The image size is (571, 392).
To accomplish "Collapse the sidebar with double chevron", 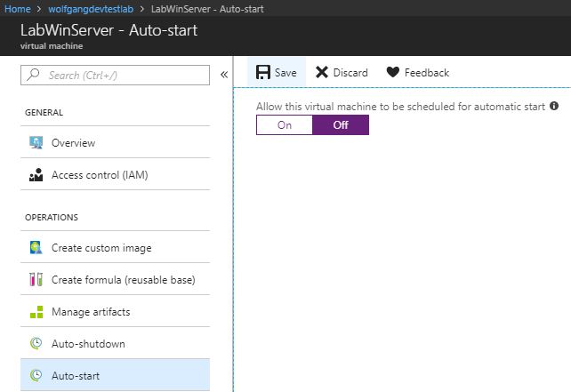I will click(224, 75).
